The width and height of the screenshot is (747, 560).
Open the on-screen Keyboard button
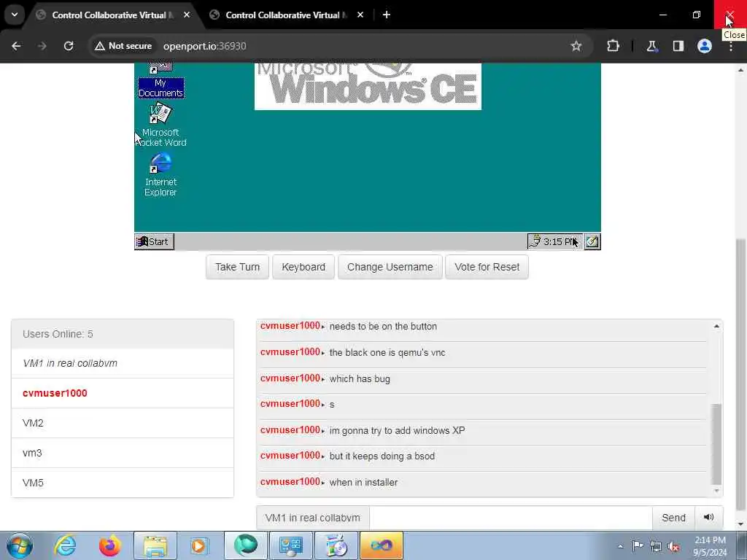[x=303, y=267]
